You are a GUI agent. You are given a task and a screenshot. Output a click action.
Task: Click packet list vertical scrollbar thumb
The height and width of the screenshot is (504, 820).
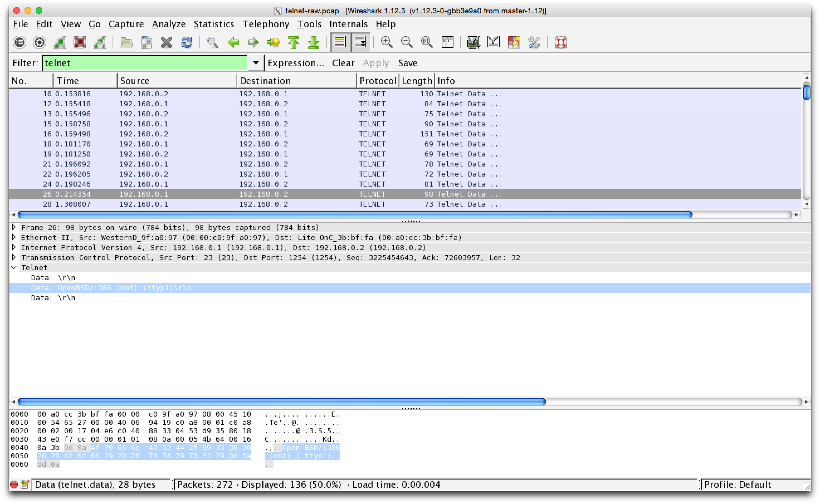click(806, 92)
